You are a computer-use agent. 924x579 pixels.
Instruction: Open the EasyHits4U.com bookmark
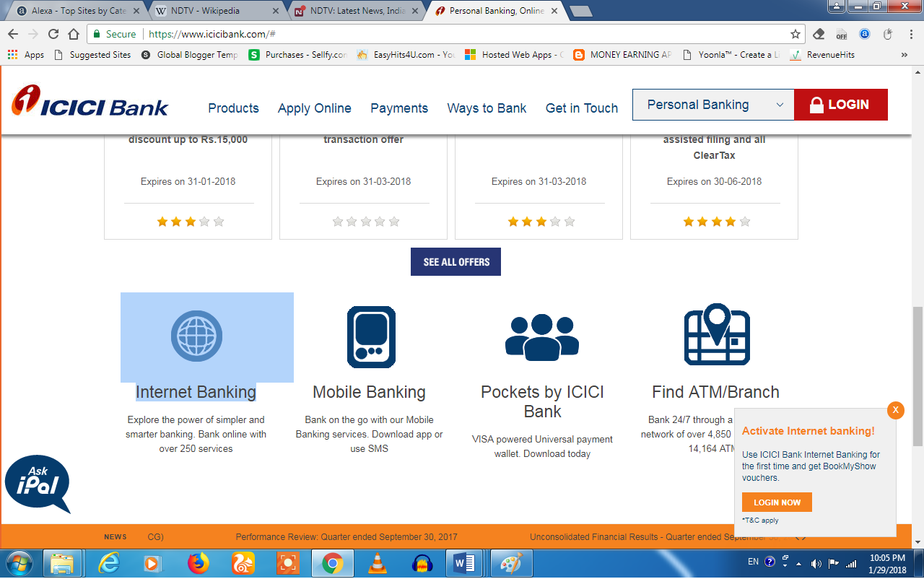(x=405, y=55)
